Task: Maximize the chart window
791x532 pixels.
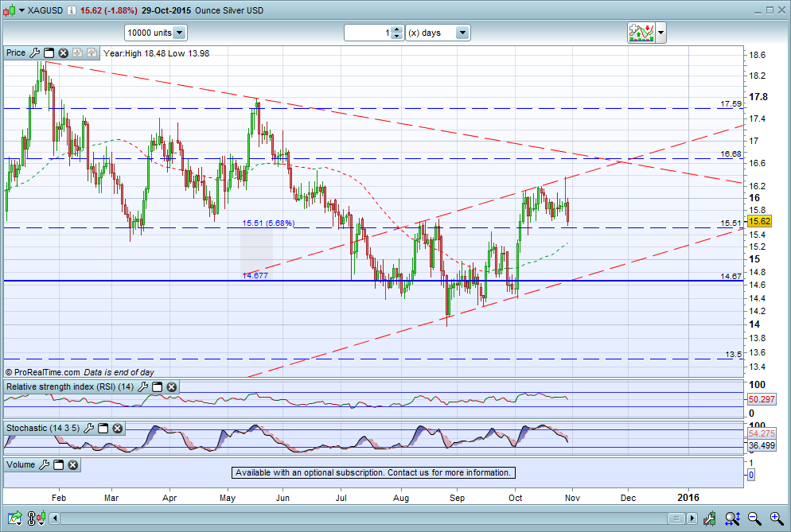Action: click(770, 10)
